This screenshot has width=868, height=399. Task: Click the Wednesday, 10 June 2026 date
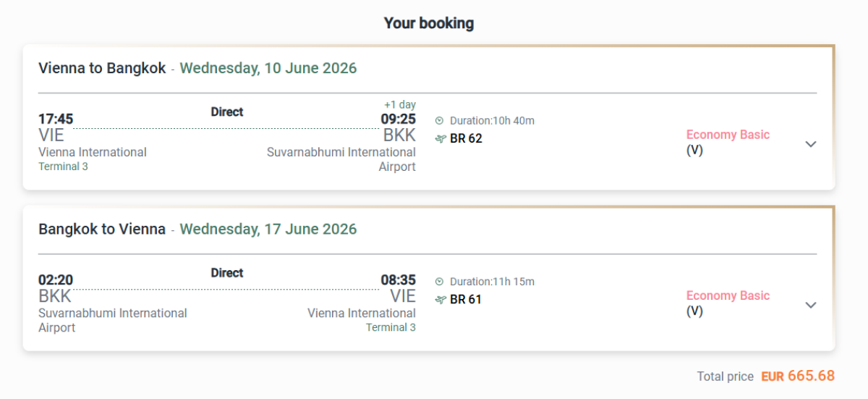click(x=268, y=69)
